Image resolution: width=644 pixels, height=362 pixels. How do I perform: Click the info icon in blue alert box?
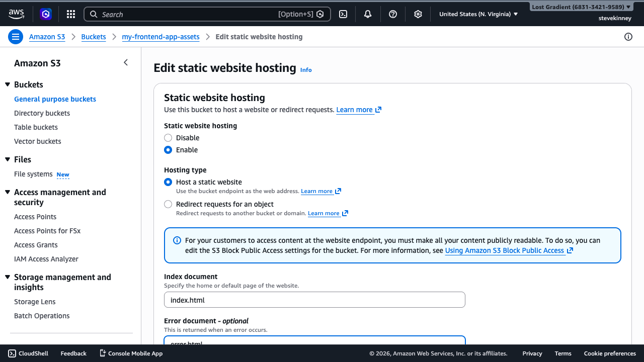click(x=177, y=240)
